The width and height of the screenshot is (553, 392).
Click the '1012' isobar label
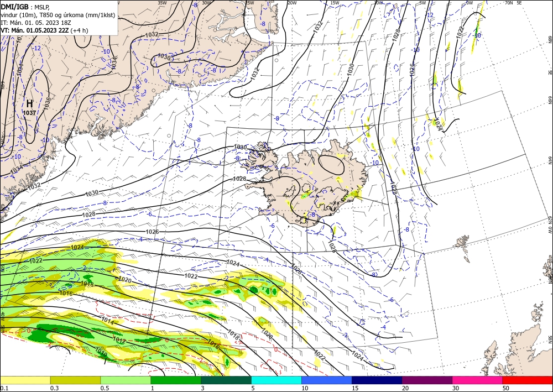(x=119, y=340)
